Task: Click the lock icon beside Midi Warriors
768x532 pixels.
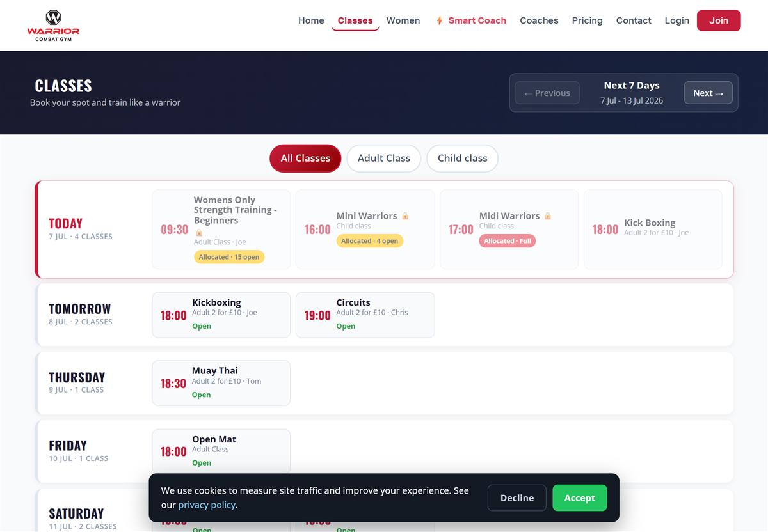Action: [548, 216]
